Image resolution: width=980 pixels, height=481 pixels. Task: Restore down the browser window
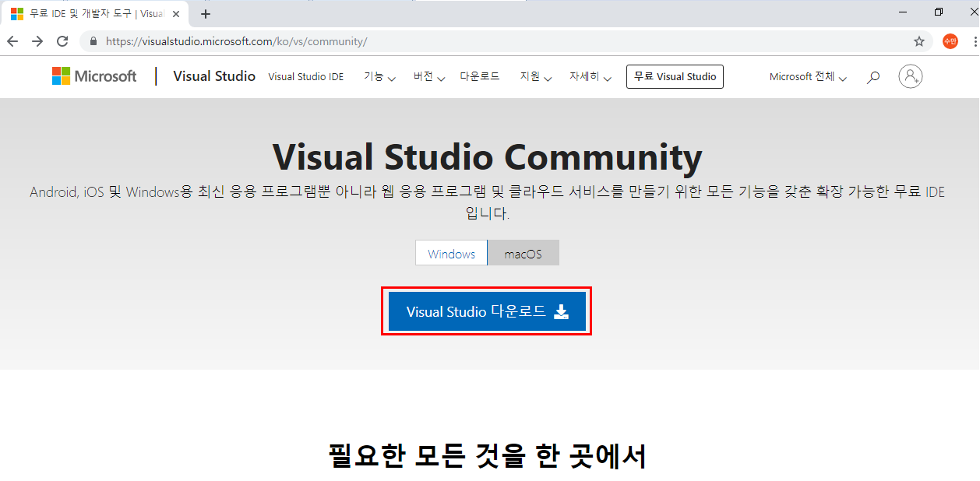[x=939, y=12]
